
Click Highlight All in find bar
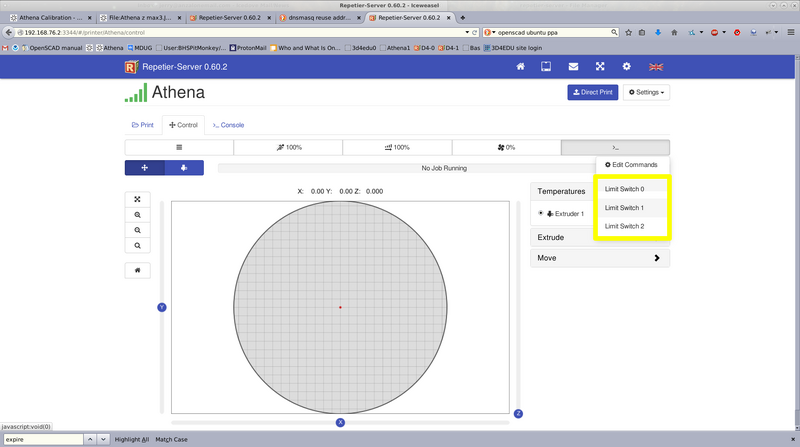click(132, 439)
